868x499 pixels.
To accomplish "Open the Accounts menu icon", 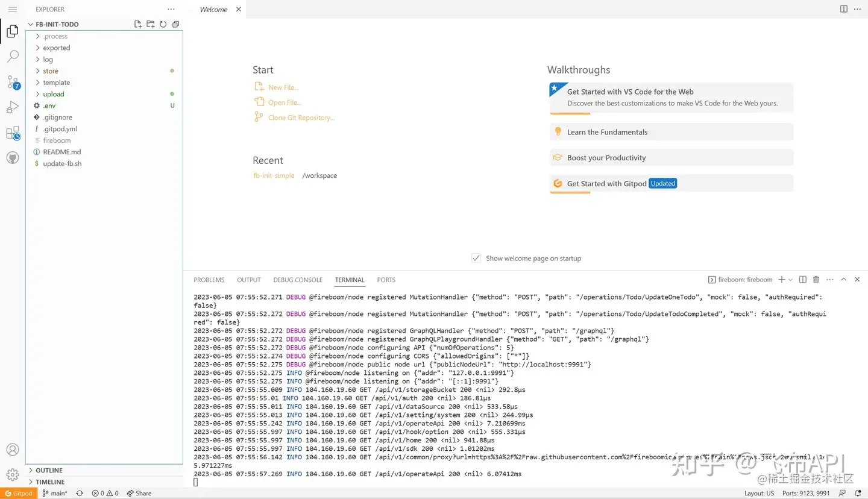I will [x=13, y=450].
